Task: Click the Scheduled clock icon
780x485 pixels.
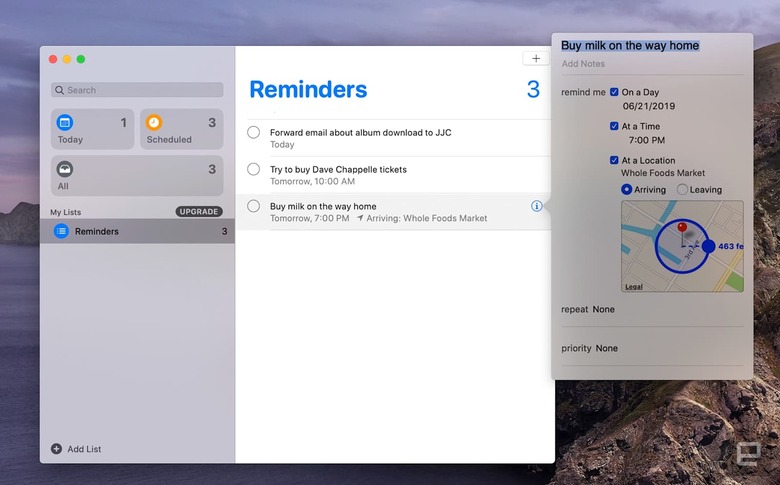Action: click(154, 122)
